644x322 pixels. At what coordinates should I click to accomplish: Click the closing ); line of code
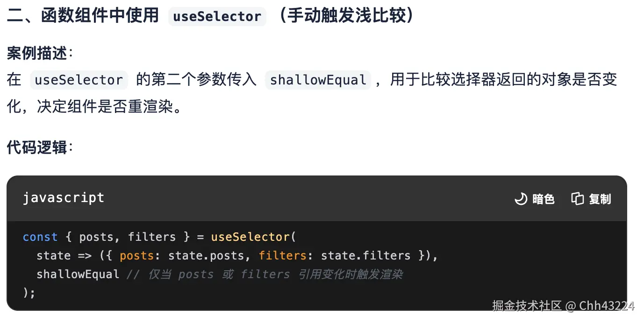coord(29,293)
